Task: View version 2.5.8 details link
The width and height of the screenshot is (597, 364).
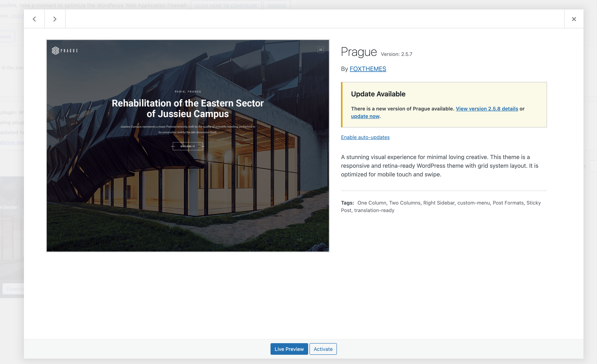Action: pos(487,109)
